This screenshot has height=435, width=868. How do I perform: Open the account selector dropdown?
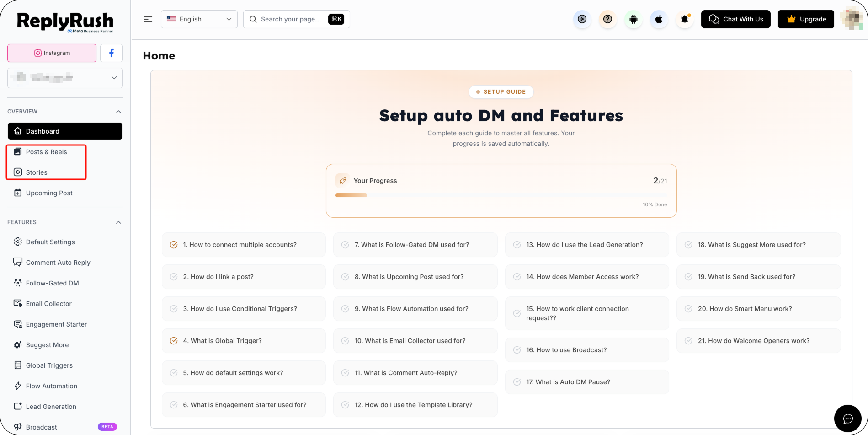[65, 78]
